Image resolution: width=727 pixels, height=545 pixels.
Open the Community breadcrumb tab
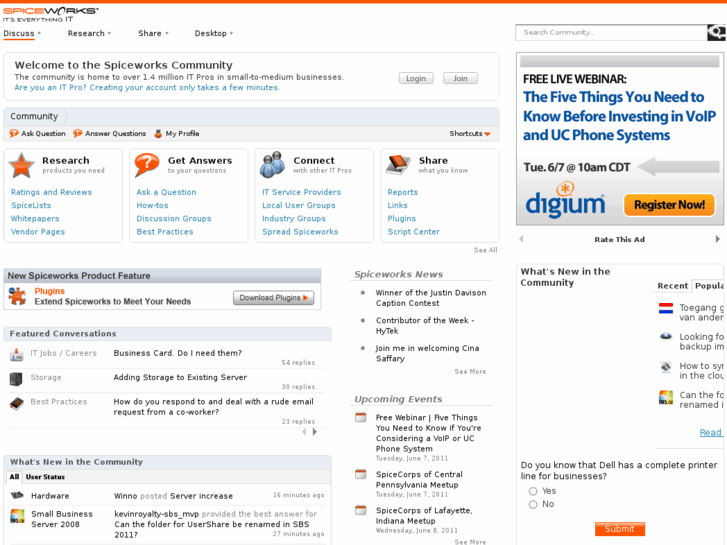click(x=34, y=116)
